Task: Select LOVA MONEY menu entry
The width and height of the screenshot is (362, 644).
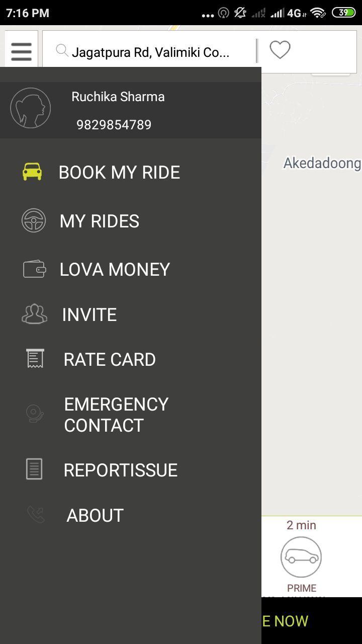Action: click(x=115, y=270)
